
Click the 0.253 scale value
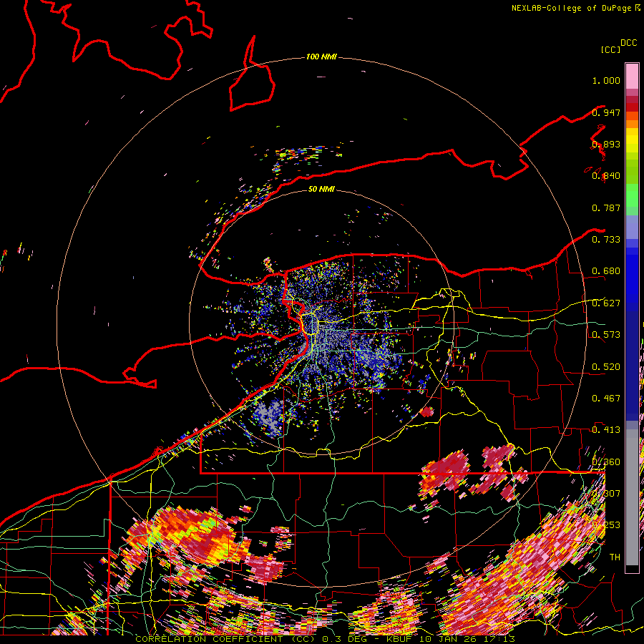(606, 525)
